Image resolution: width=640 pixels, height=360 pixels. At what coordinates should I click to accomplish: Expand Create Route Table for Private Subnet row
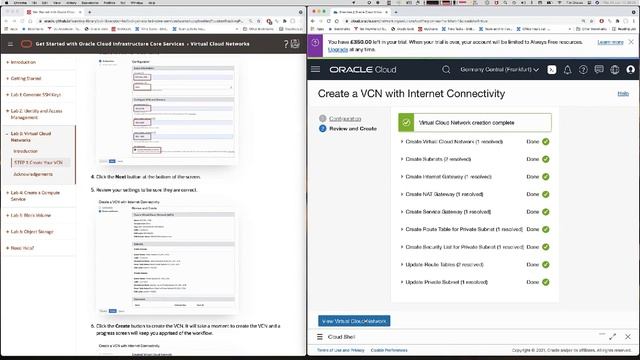[x=461, y=229]
